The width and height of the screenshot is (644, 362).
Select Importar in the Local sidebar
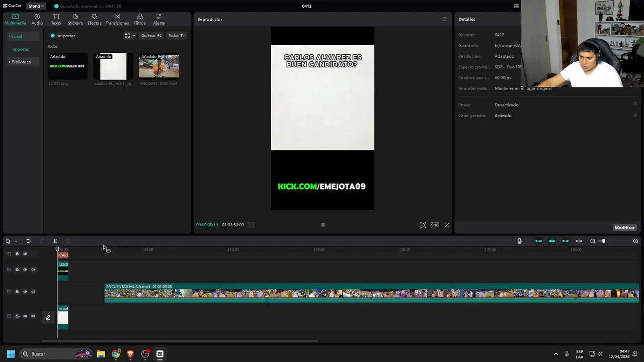(21, 49)
